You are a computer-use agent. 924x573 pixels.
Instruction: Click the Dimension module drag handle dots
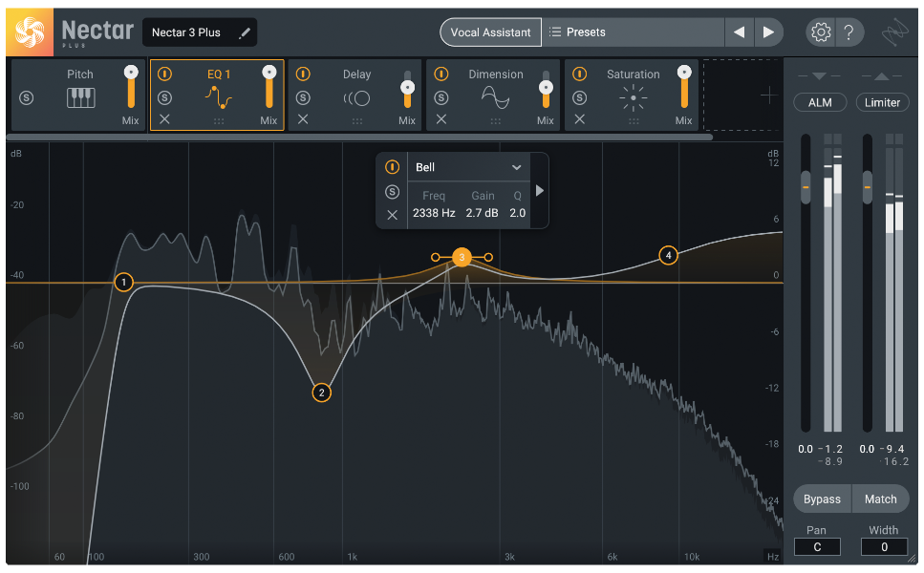(496, 121)
